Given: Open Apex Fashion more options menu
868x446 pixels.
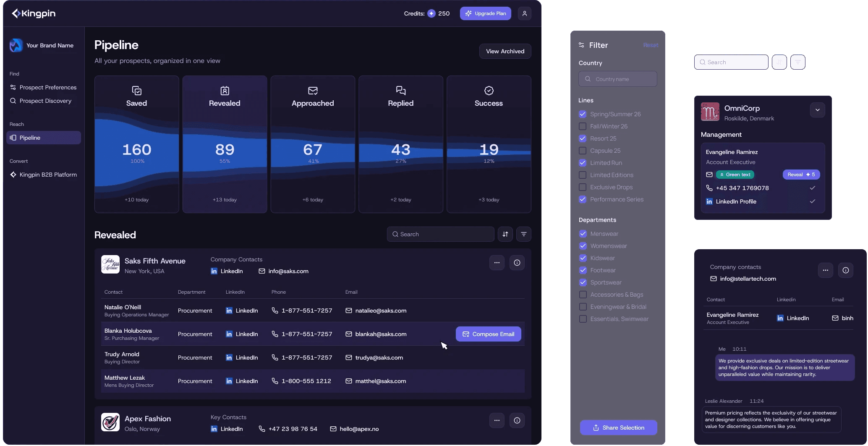Looking at the screenshot, I should click(x=497, y=420).
